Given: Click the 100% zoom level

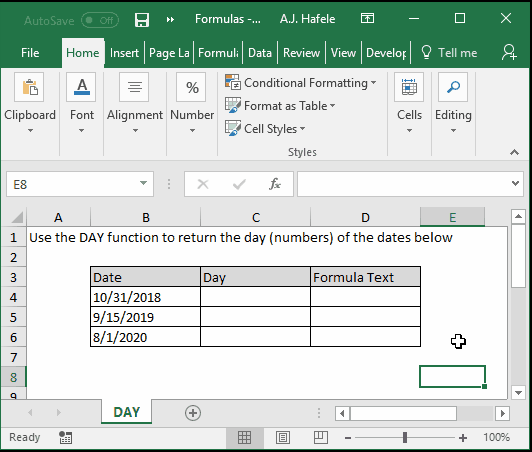Looking at the screenshot, I should click(496, 437).
